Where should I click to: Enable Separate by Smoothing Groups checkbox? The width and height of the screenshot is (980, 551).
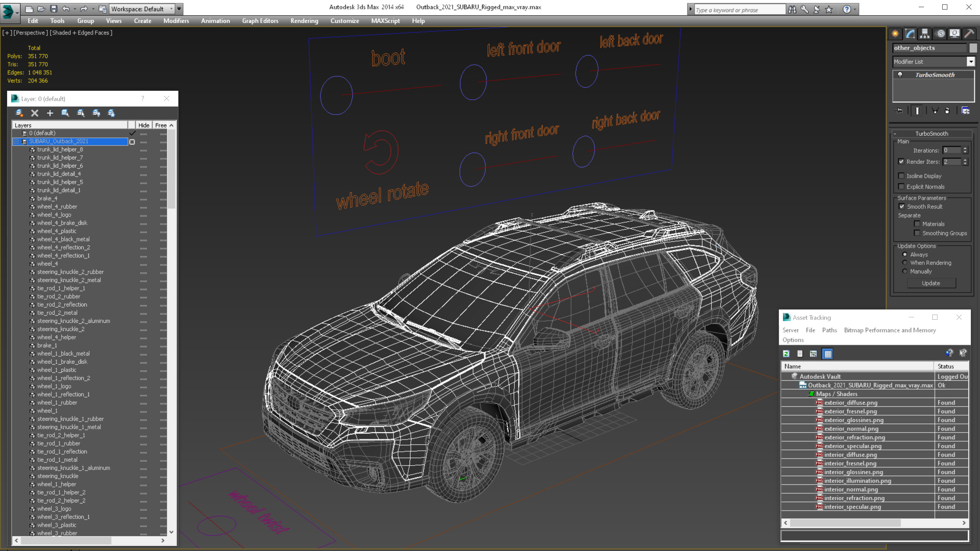(x=917, y=233)
